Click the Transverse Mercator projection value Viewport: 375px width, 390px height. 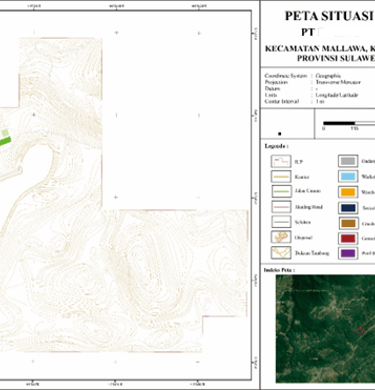pyautogui.click(x=338, y=82)
